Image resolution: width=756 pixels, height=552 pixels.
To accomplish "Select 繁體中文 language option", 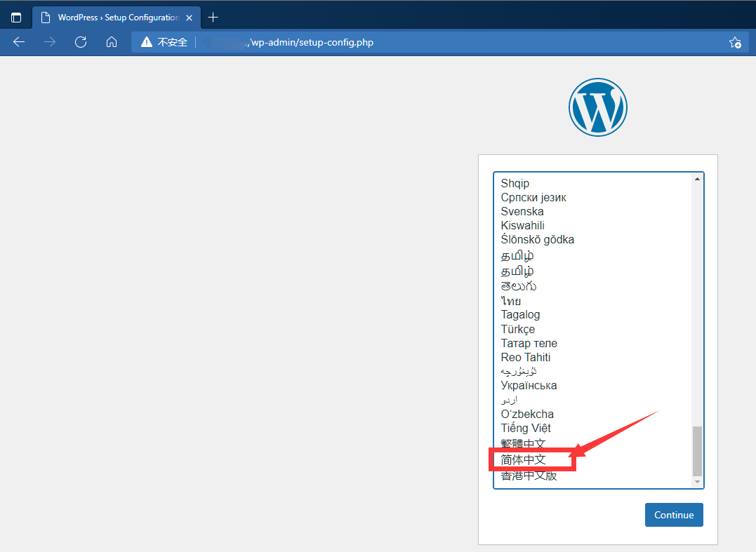I will point(593,443).
